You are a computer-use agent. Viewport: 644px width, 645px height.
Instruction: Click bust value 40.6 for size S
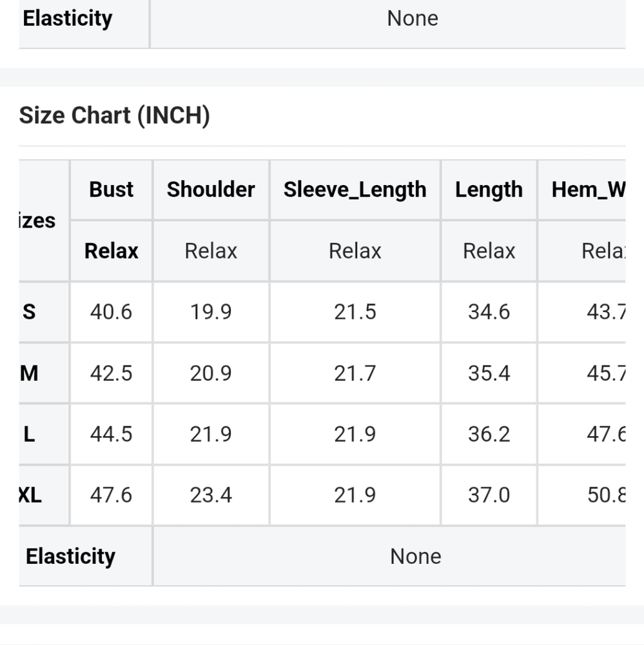[111, 312]
